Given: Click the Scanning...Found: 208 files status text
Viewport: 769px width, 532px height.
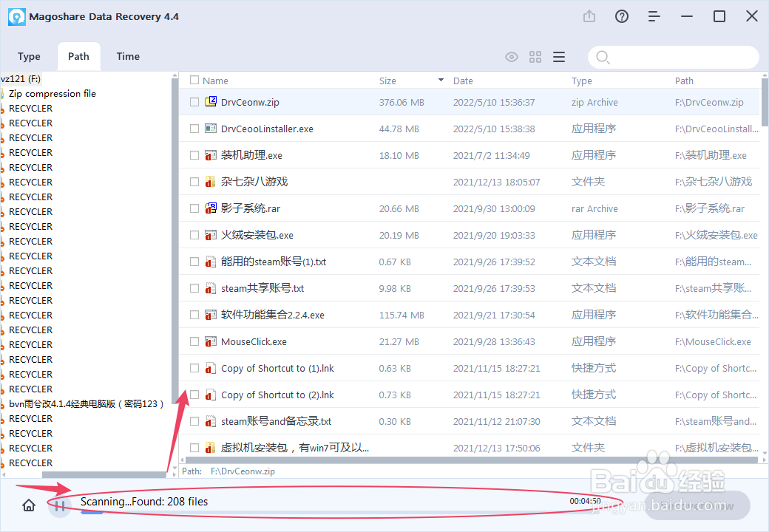Looking at the screenshot, I should 144,501.
